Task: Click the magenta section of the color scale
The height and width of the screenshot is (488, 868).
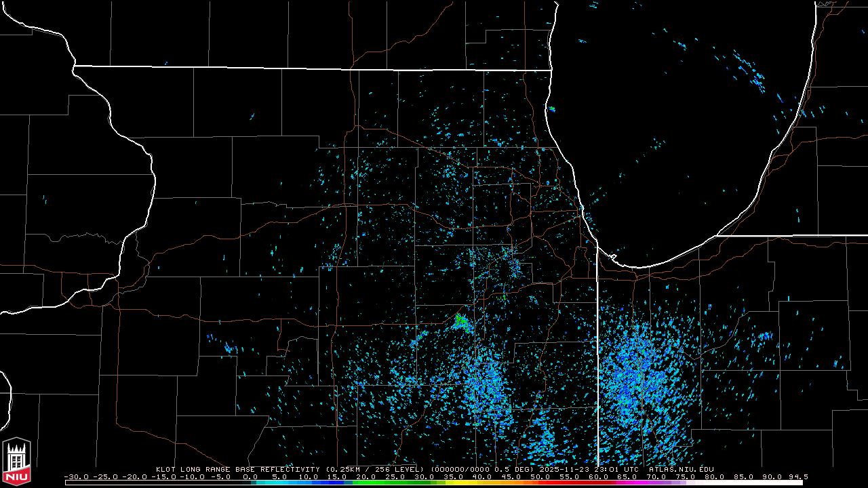Action: click(644, 483)
